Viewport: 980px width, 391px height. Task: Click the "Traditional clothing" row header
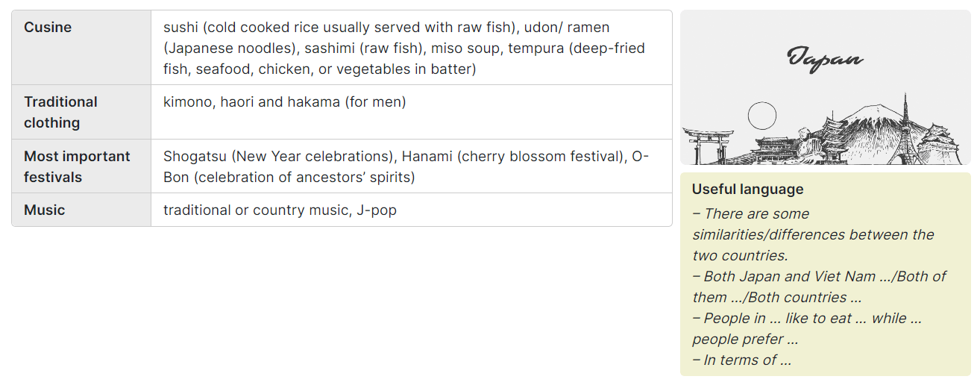click(x=60, y=112)
